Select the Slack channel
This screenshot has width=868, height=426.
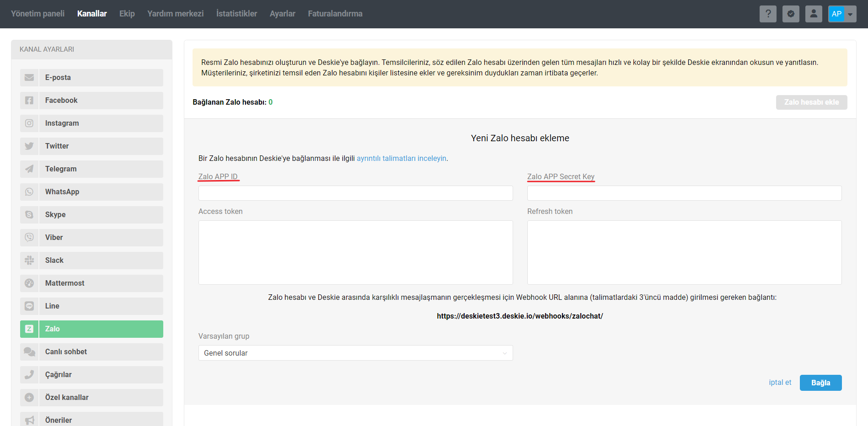(91, 261)
